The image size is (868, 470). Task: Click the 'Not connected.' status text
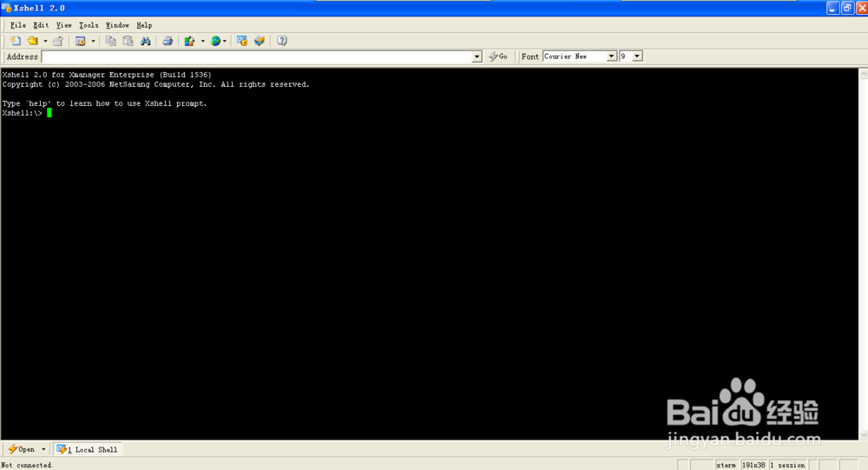click(27, 465)
